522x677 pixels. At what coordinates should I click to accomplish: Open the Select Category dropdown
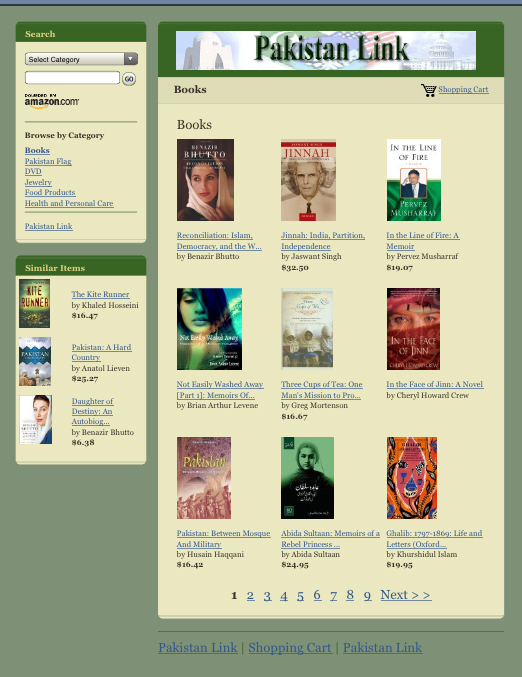click(81, 59)
